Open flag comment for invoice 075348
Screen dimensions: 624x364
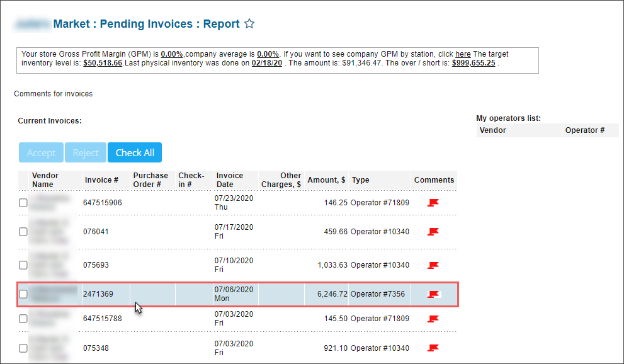tap(433, 348)
